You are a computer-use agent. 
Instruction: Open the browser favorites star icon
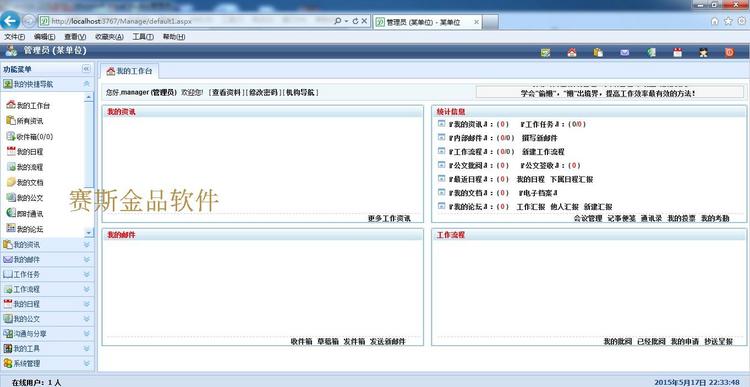(x=728, y=21)
